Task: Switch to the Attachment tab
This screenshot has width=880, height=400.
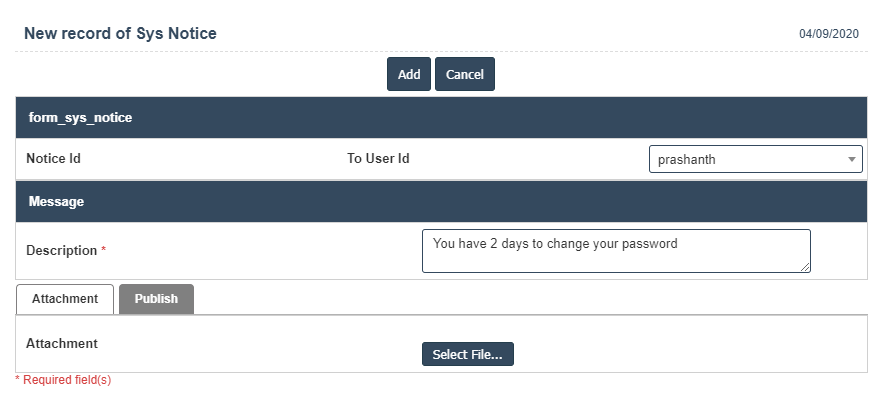Action: click(x=65, y=299)
